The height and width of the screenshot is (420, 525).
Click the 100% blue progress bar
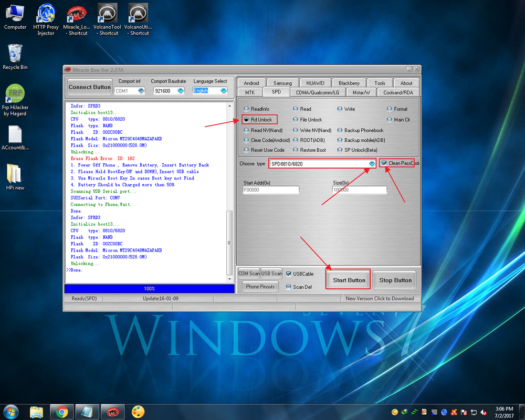pos(149,288)
